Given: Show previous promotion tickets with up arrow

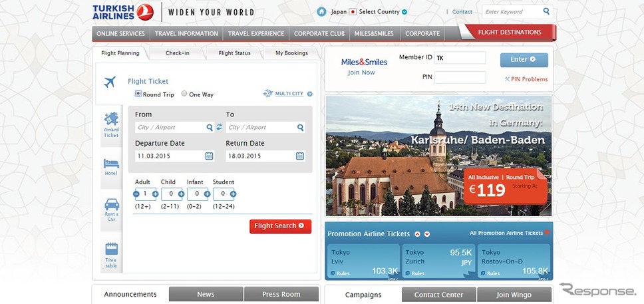Looking at the screenshot, I should [x=417, y=233].
